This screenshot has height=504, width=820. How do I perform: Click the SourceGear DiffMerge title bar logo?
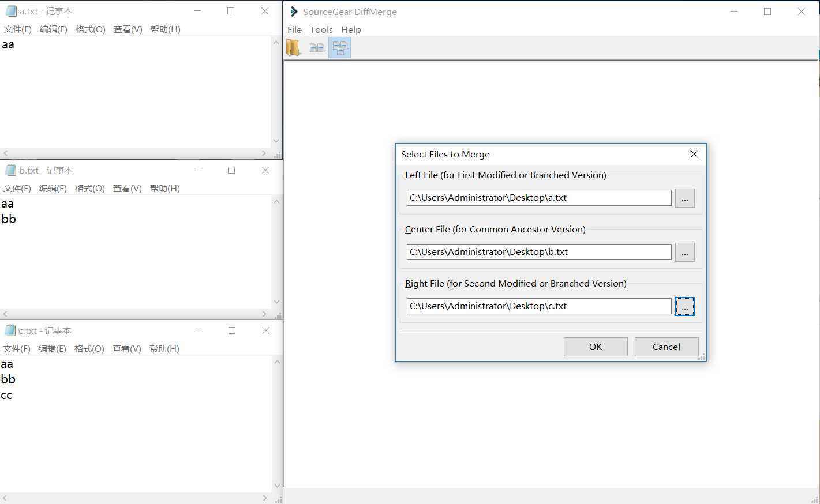[x=294, y=12]
